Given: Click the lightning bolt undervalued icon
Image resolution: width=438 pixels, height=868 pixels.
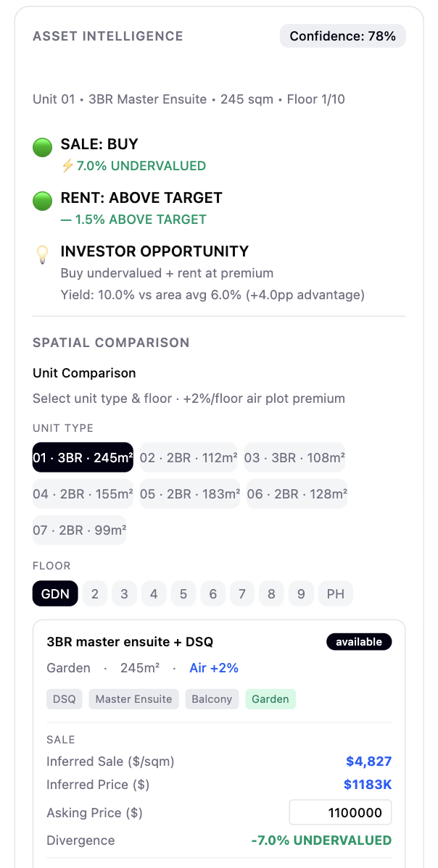Looking at the screenshot, I should point(67,166).
